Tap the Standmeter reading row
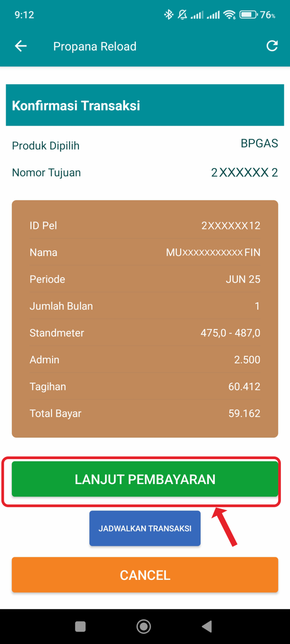Viewport: 290px width, 644px height. (x=145, y=333)
